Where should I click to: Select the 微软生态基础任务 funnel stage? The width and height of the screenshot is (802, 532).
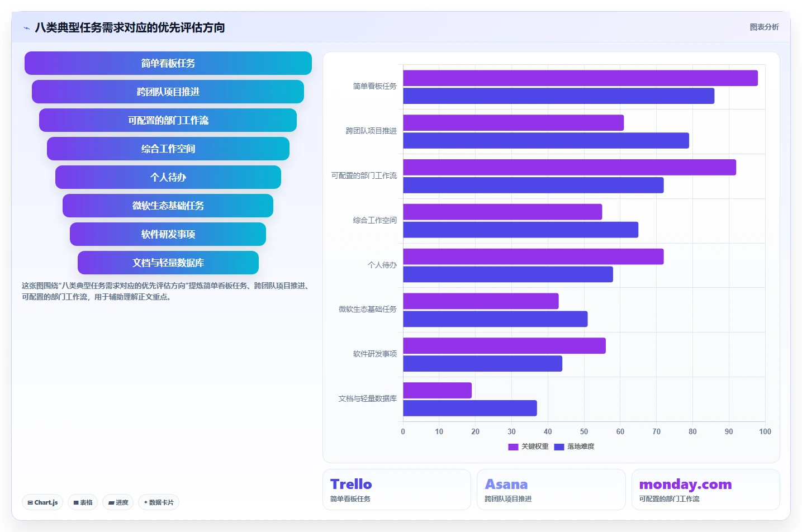(168, 206)
